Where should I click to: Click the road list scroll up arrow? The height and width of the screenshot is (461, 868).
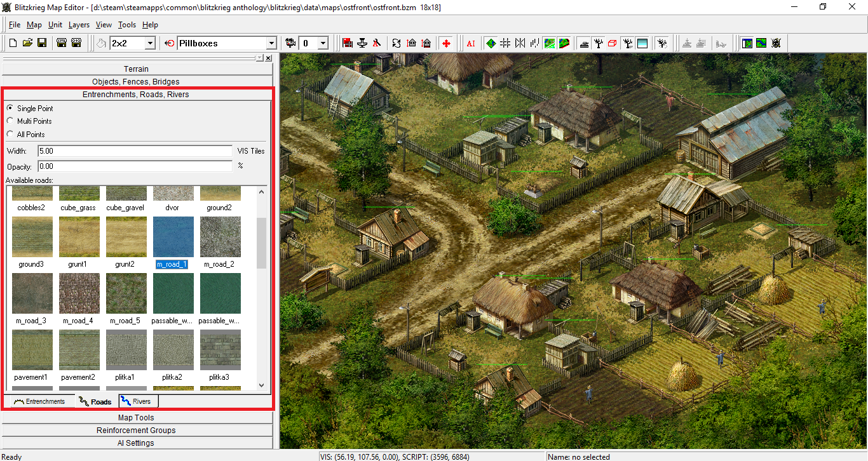coord(261,191)
